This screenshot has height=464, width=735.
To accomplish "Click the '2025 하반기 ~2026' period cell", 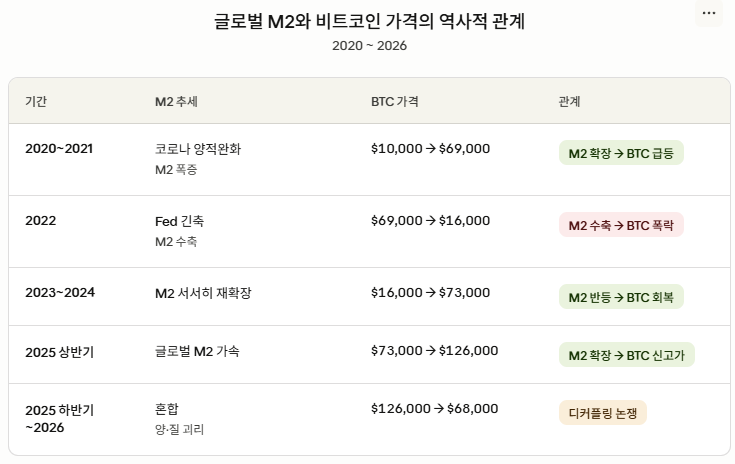I will [x=60, y=419].
